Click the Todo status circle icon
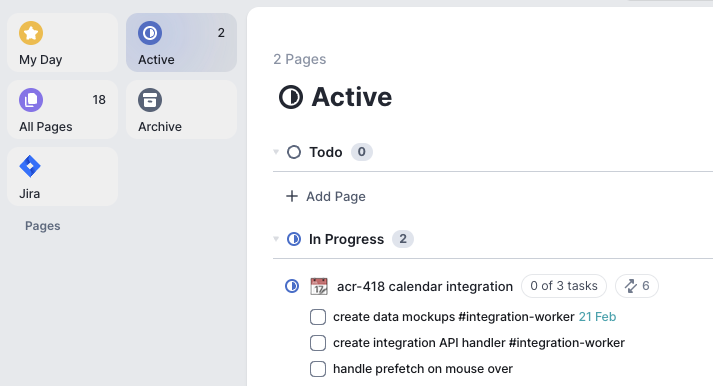The height and width of the screenshot is (386, 713). point(294,152)
